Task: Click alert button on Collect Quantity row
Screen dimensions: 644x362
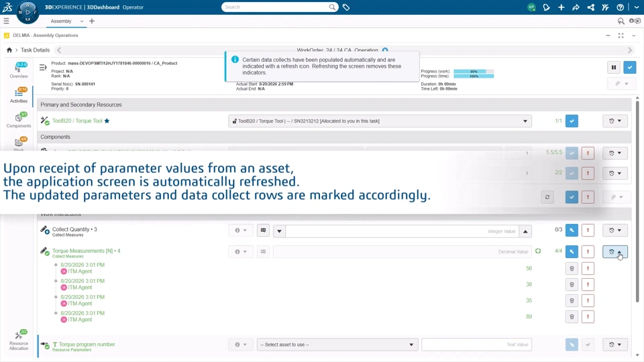Action: (588, 230)
